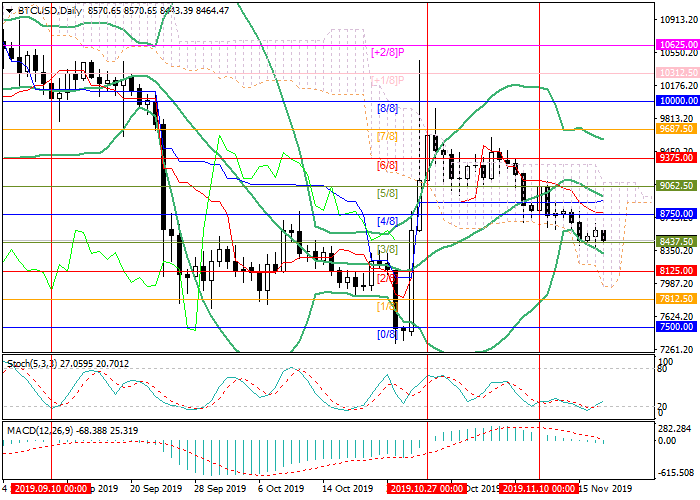Viewport: 700px width, 500px height.
Task: Click the [+2/8]P Murrey level label
Action: click(388, 52)
